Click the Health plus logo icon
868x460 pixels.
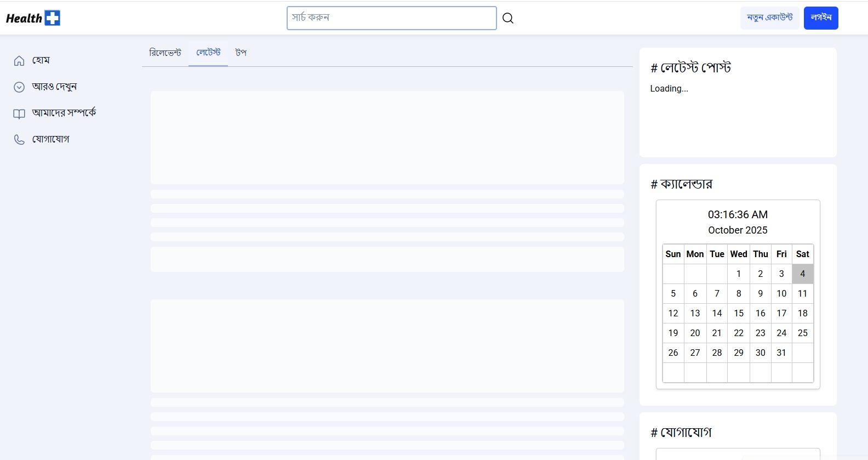[x=52, y=18]
